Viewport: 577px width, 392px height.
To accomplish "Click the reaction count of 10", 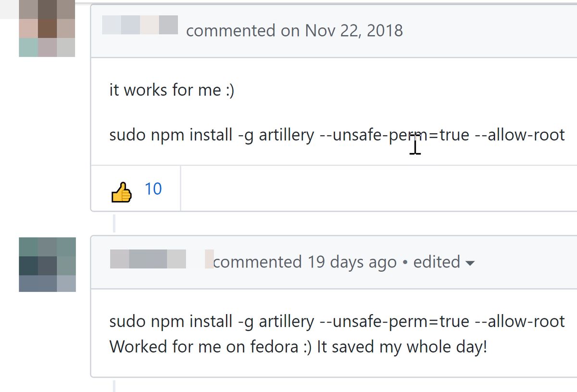I will click(x=153, y=189).
